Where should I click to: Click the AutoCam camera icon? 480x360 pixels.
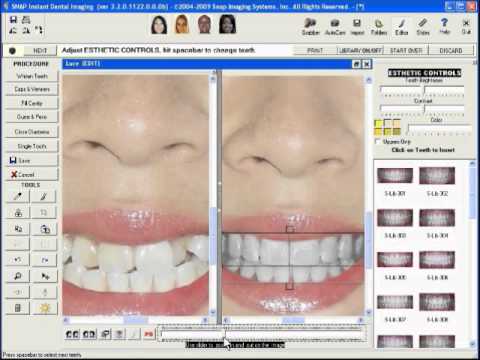[335, 27]
